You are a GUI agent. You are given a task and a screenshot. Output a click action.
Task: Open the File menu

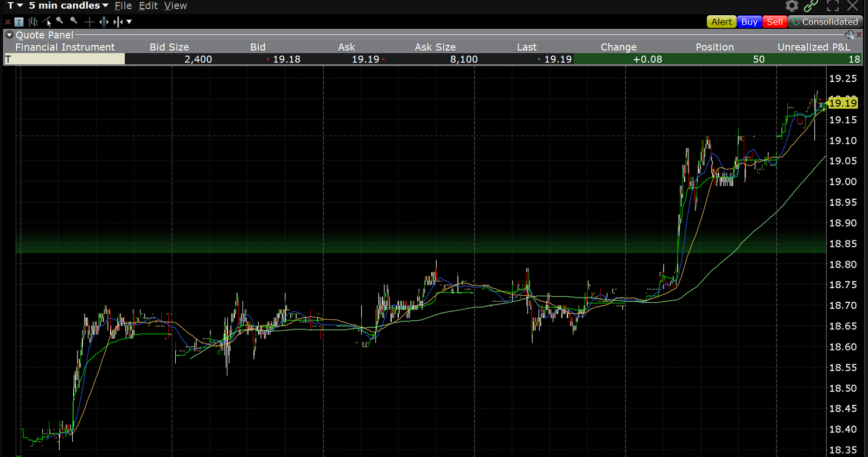[x=123, y=5]
